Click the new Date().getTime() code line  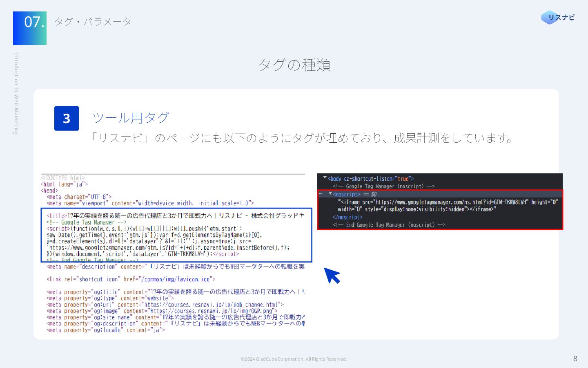point(154,235)
